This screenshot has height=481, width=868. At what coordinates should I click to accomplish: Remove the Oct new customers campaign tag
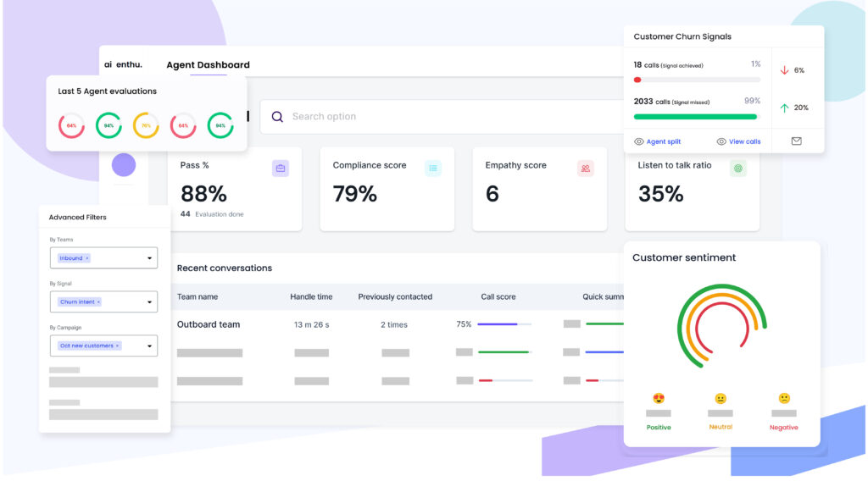pyautogui.click(x=117, y=346)
